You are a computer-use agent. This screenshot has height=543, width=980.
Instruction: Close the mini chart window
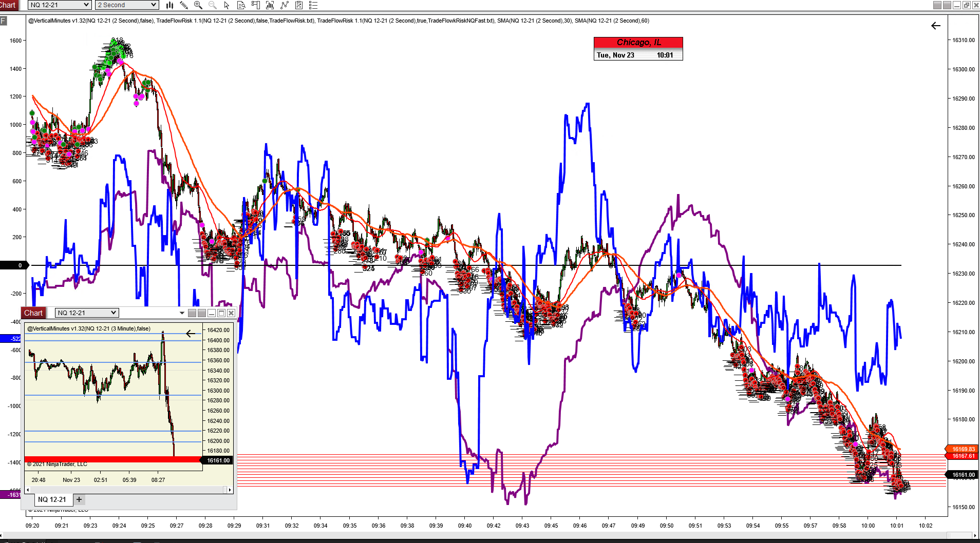click(x=231, y=313)
